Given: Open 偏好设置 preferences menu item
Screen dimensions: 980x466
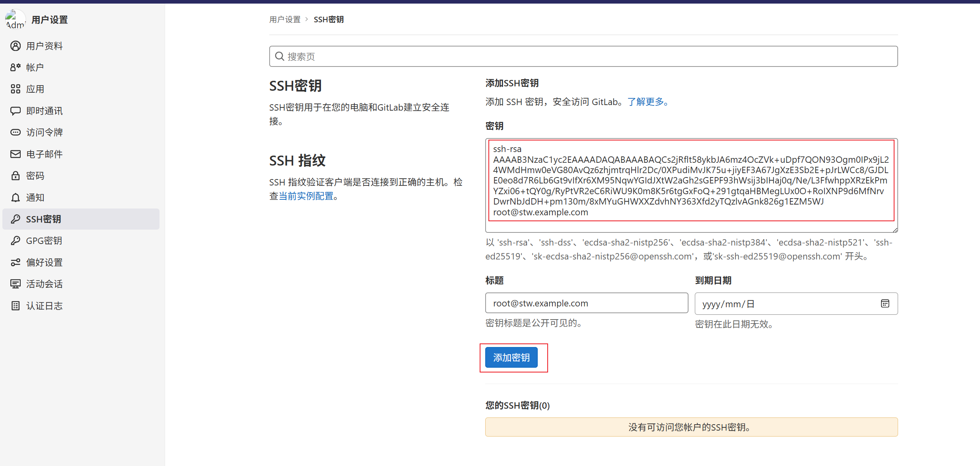Looking at the screenshot, I should pos(44,263).
